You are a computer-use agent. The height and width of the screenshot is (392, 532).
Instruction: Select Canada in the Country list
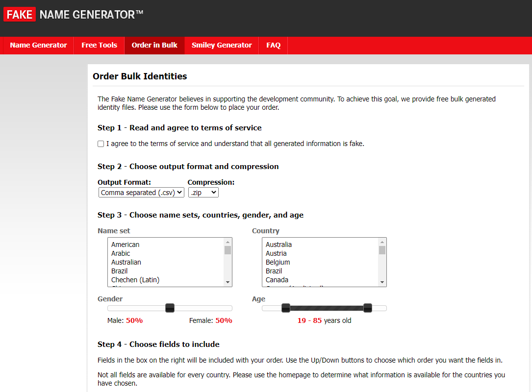[277, 280]
